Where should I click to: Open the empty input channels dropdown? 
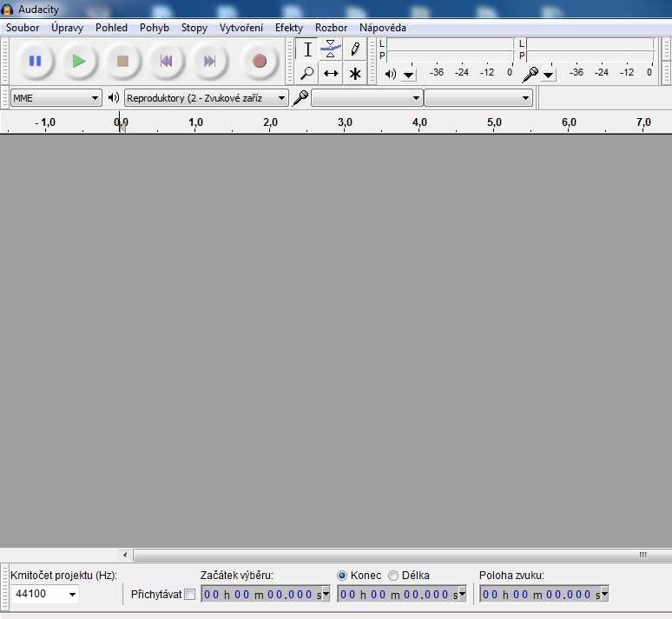(478, 98)
